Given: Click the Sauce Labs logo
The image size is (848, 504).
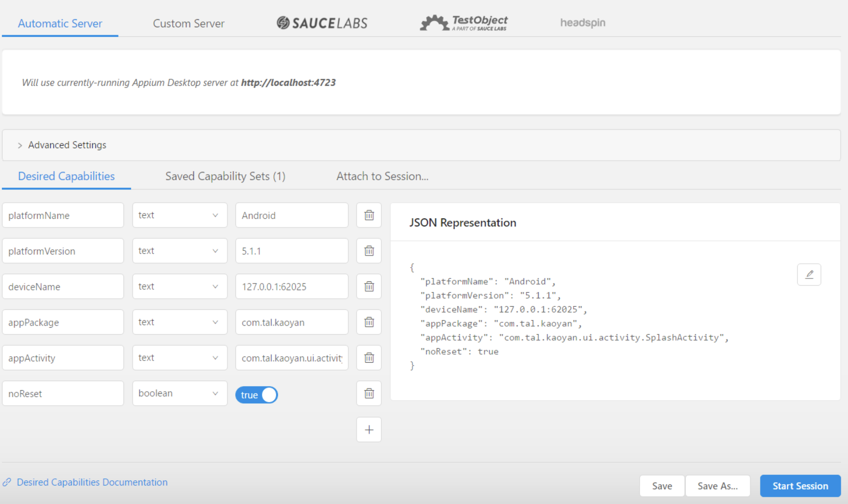Looking at the screenshot, I should [322, 22].
